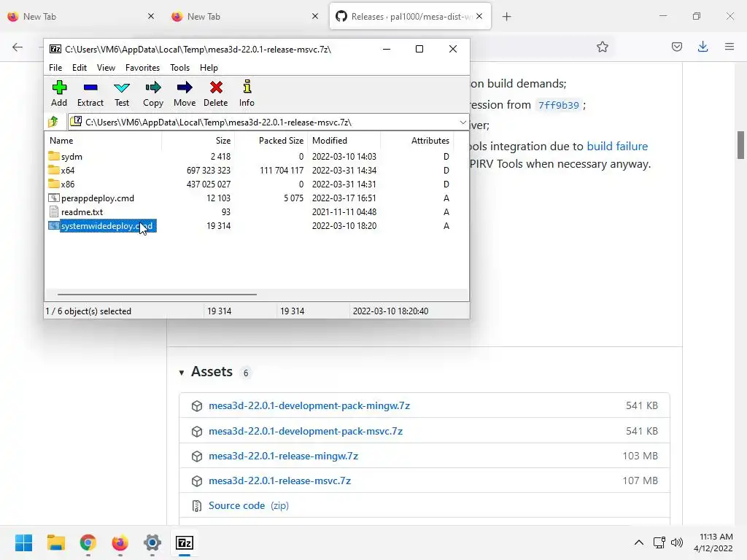Switch to the first New Tab
This screenshot has height=560, width=747.
coord(81,17)
